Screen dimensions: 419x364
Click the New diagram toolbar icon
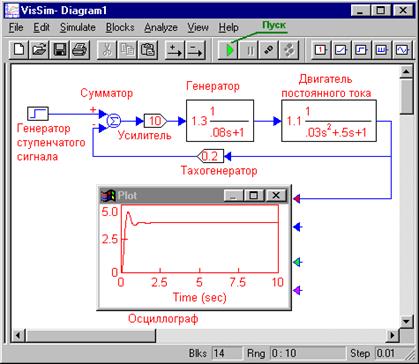(x=20, y=51)
